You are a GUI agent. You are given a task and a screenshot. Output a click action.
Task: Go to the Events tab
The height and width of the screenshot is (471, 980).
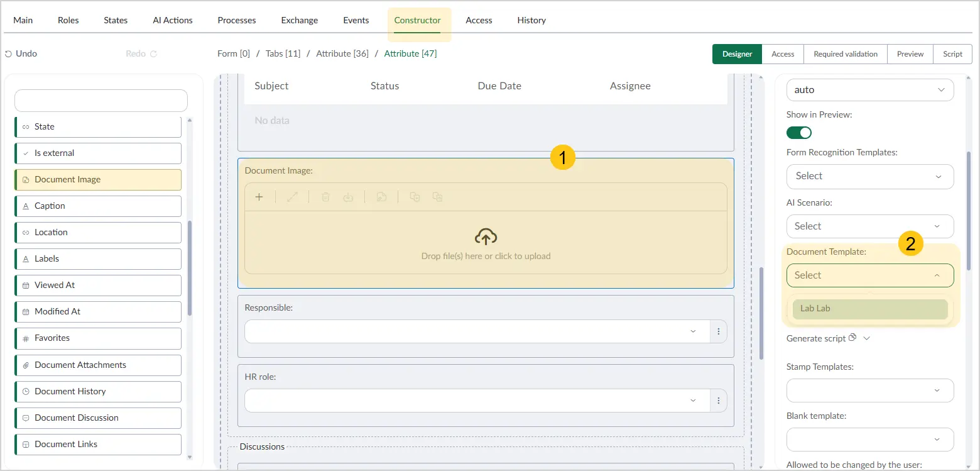[x=356, y=20]
